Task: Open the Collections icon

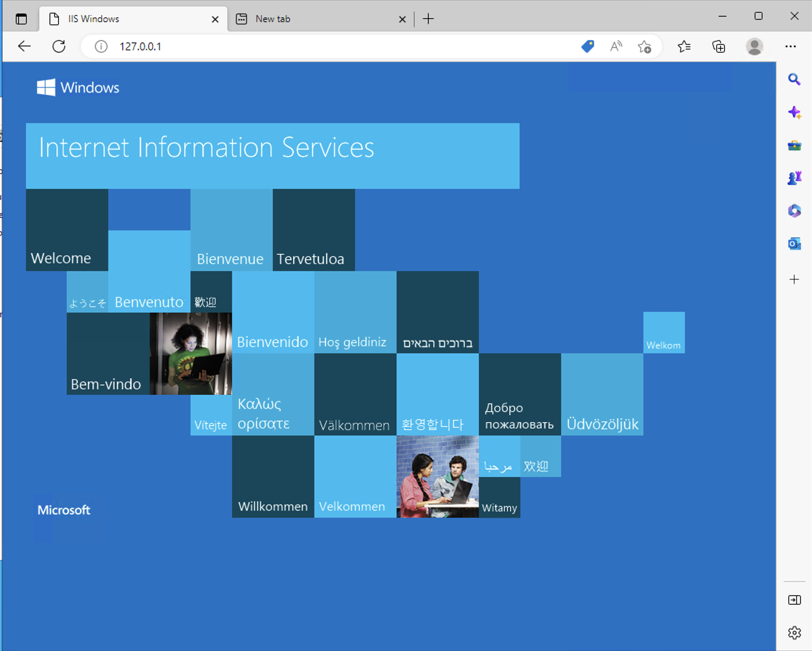Action: 718,47
